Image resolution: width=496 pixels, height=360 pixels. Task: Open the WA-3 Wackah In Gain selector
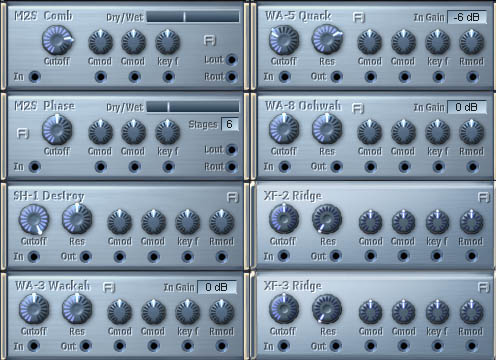click(217, 287)
